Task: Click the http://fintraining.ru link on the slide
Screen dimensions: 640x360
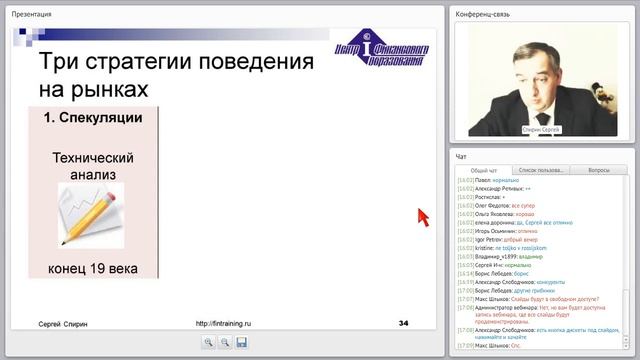Action: [x=223, y=324]
